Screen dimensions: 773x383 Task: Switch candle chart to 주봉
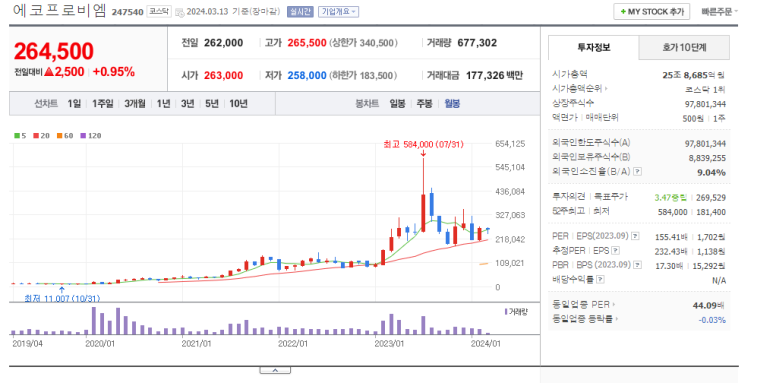(x=424, y=104)
